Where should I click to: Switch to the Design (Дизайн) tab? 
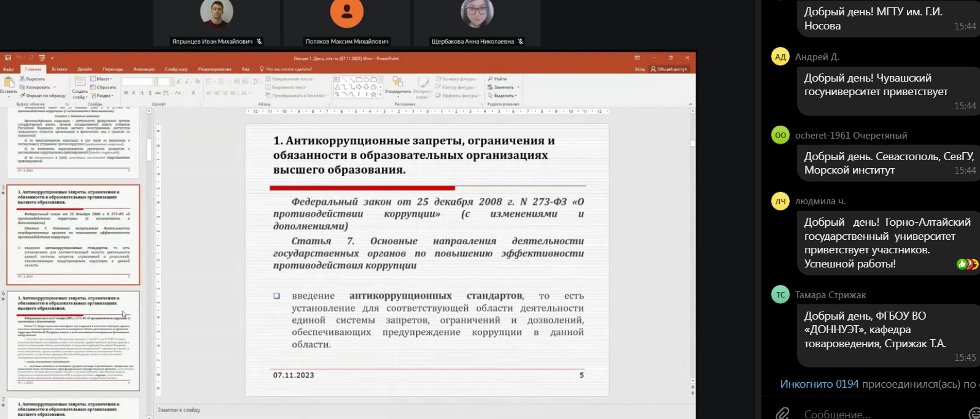tap(85, 69)
